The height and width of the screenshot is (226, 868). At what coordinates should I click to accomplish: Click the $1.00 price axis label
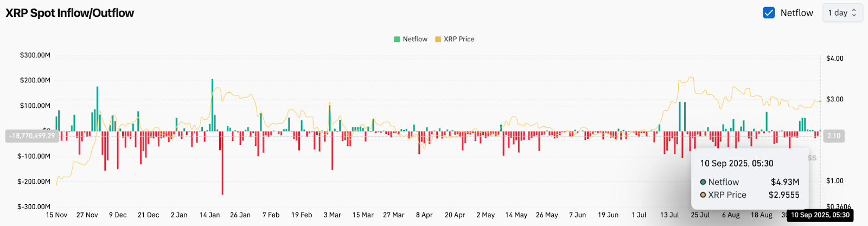[835, 181]
